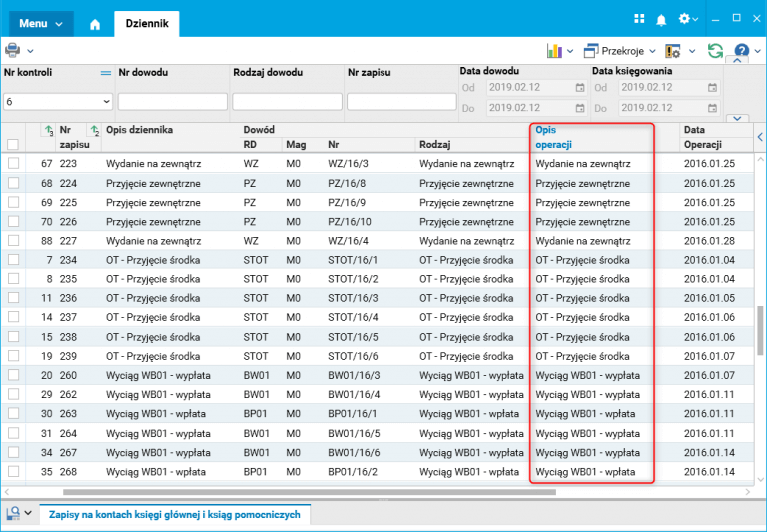Expand the warning settings dropdown arrow
767x532 pixels.
click(692, 51)
